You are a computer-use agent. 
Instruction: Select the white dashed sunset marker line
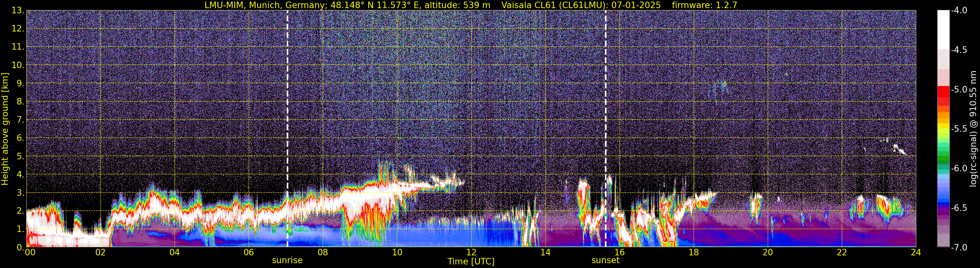coord(605,129)
